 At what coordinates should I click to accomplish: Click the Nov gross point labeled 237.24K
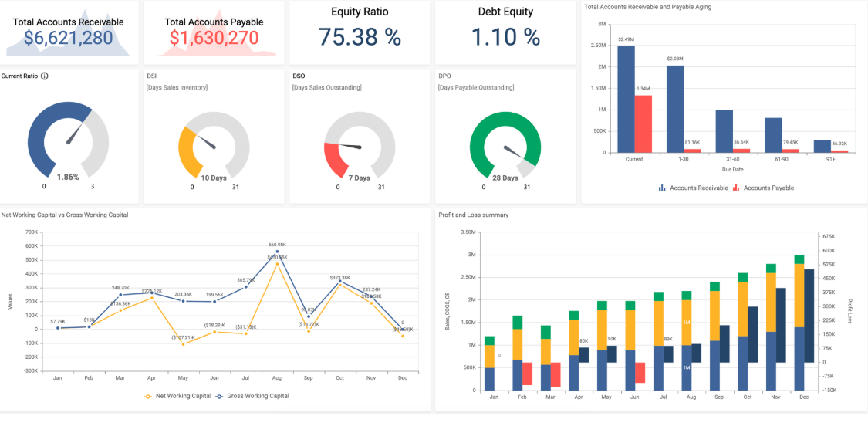click(x=371, y=297)
